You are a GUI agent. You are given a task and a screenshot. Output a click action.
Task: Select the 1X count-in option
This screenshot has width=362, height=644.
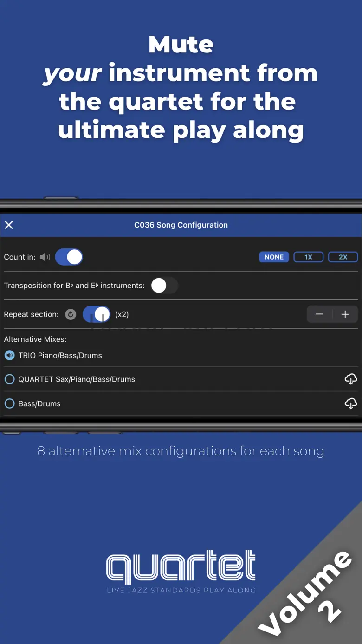click(x=309, y=257)
